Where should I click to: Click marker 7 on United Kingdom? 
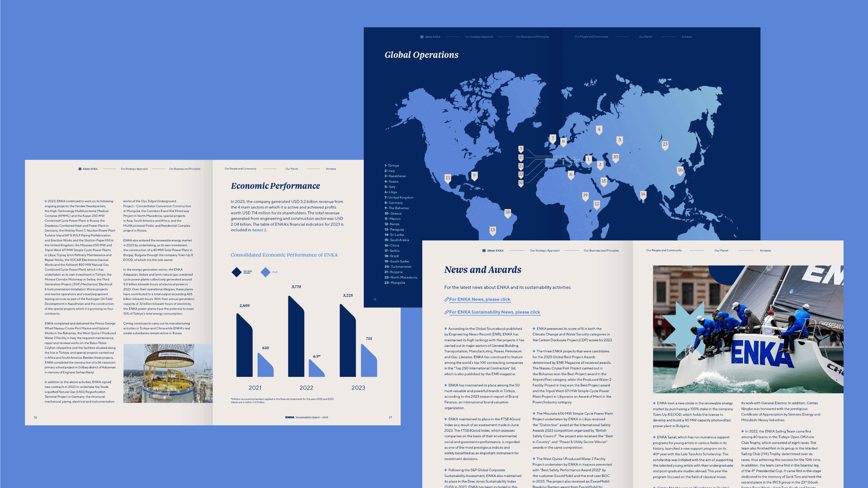pos(552,139)
